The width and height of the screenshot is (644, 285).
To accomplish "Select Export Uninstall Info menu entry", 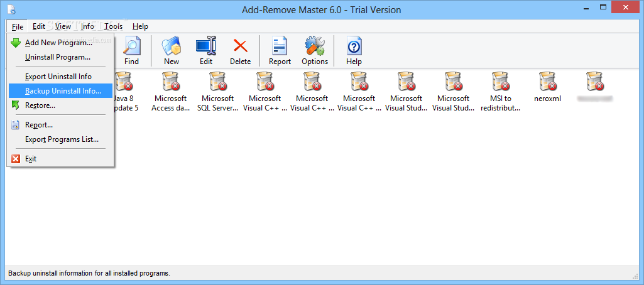I will click(x=60, y=77).
